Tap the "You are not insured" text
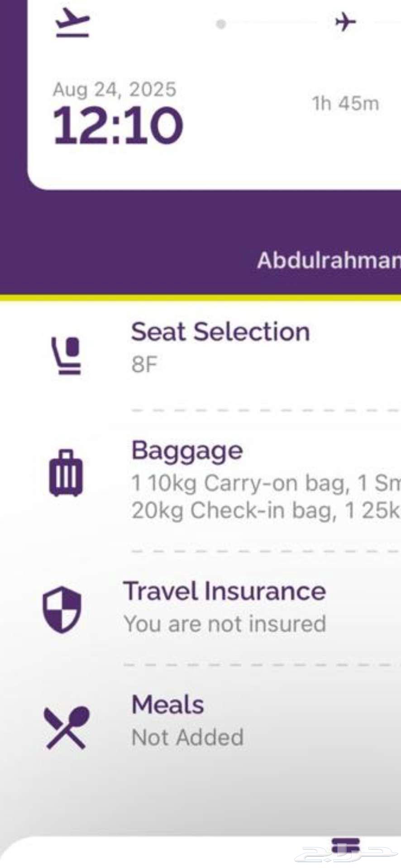Screen dimensions: 401x868 pos(225,624)
